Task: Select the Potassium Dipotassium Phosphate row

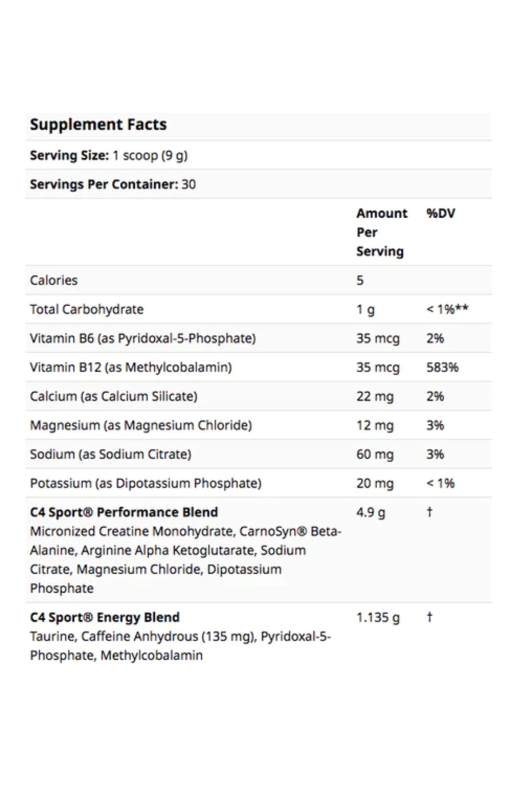Action: click(258, 483)
